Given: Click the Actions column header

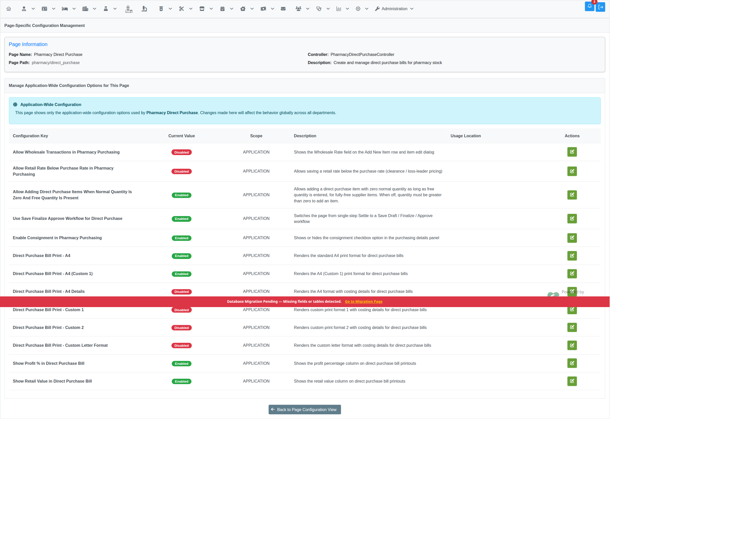Looking at the screenshot, I should tap(572, 136).
